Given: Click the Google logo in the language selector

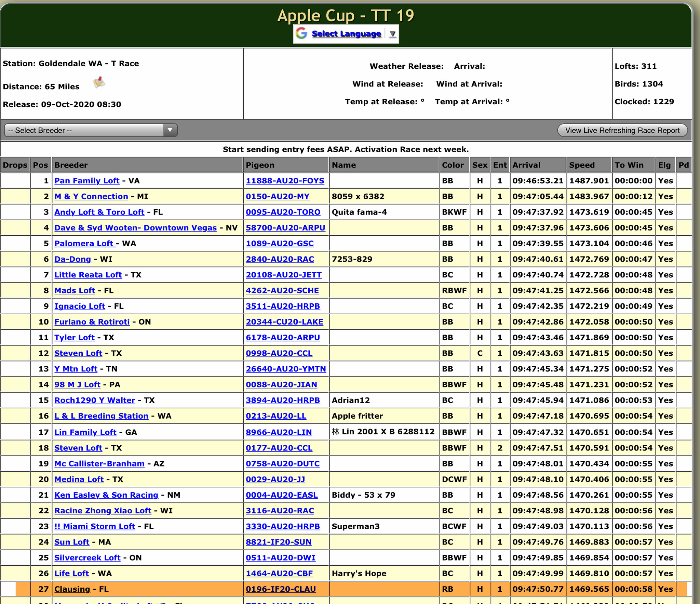Looking at the screenshot, I should (301, 34).
